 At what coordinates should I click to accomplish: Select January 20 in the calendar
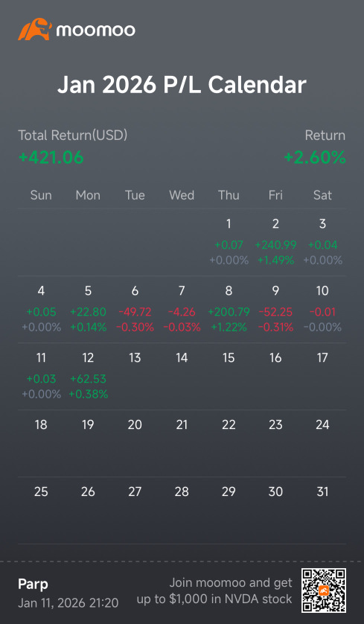click(135, 425)
